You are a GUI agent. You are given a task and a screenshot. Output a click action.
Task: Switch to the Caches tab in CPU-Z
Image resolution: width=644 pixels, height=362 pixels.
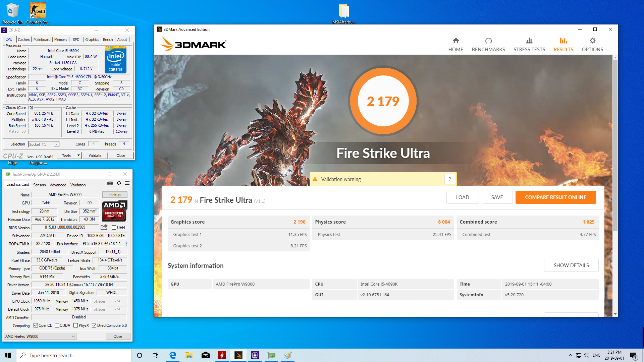(x=23, y=40)
